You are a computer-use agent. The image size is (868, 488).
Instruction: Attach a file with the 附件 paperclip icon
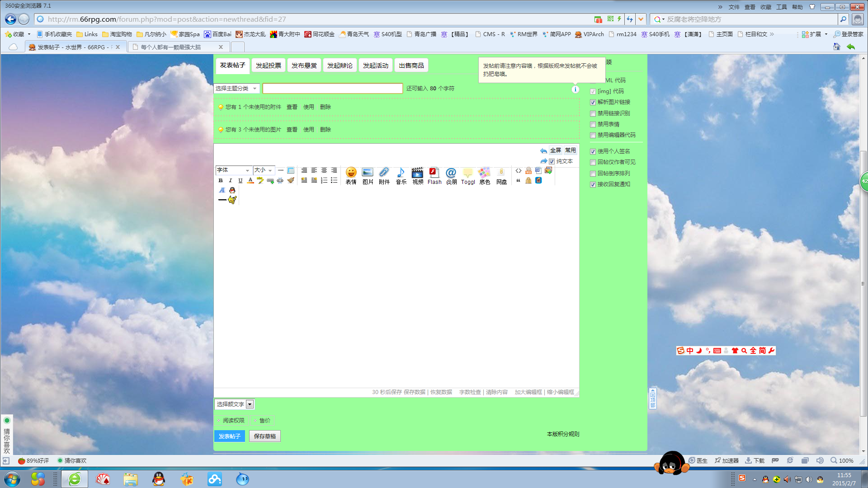coord(384,176)
